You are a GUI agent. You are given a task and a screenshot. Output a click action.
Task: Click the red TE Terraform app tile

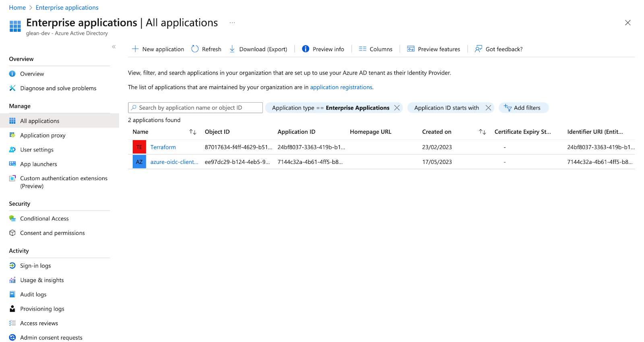[139, 147]
